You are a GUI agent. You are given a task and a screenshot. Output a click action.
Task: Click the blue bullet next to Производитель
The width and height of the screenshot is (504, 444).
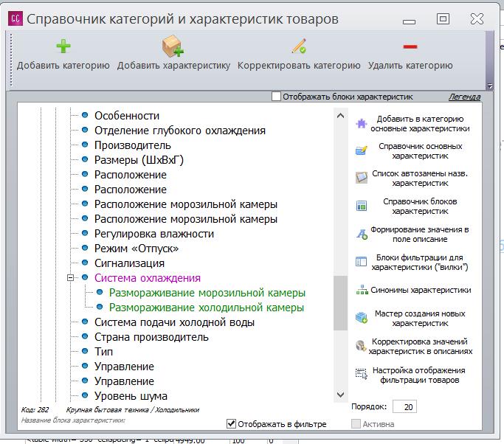[x=85, y=145]
